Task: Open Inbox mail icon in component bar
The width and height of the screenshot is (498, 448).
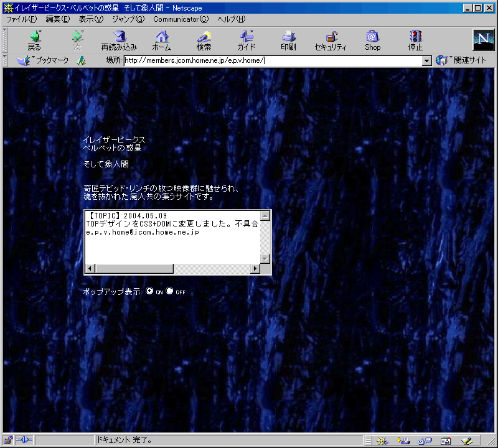Action: tap(403, 441)
